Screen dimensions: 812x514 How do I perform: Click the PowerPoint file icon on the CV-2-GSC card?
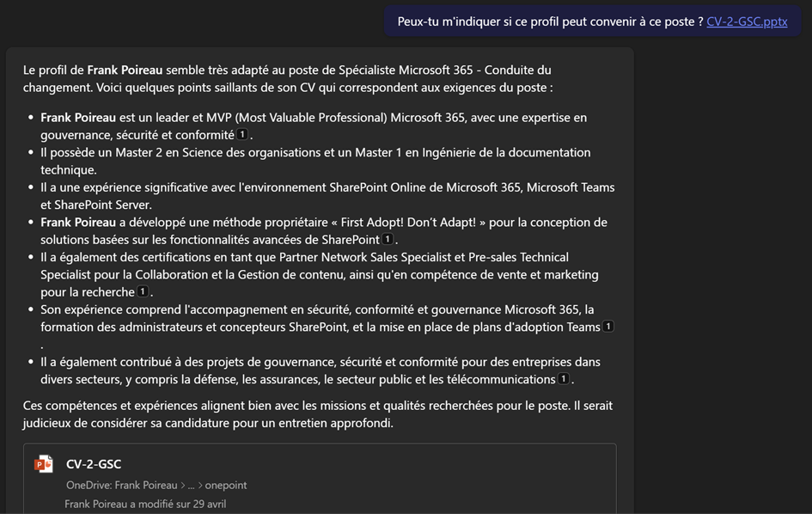pos(43,464)
